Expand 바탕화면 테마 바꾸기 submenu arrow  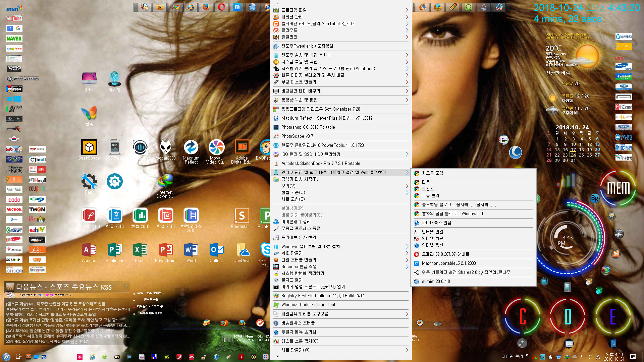click(407, 91)
